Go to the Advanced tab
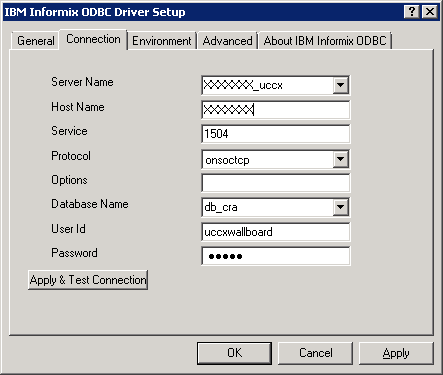 pos(227,41)
